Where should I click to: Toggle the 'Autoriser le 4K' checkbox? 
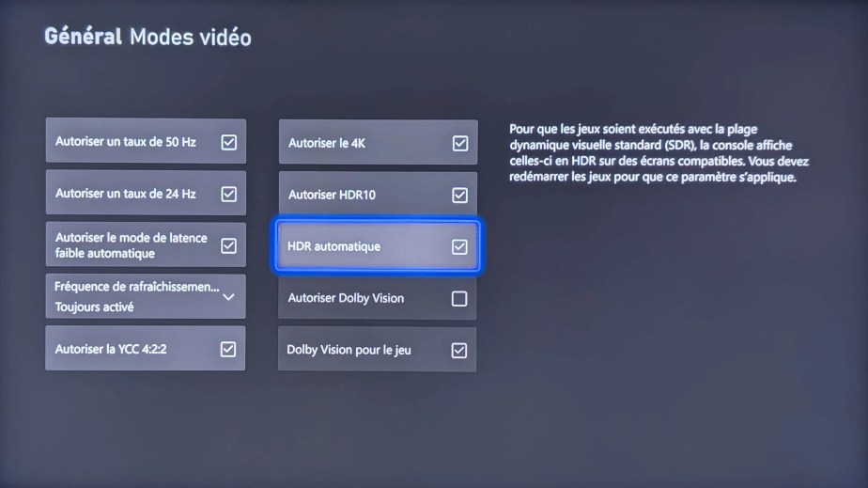pyautogui.click(x=460, y=144)
